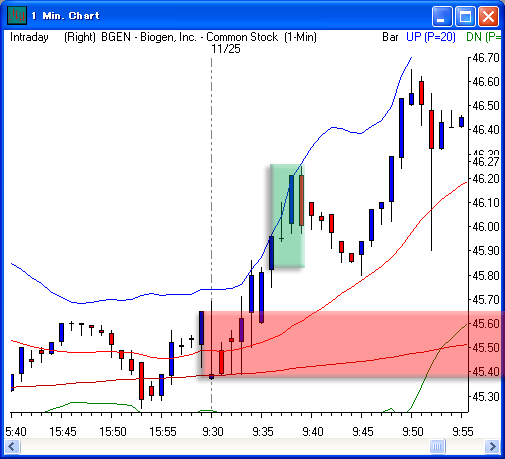The image size is (505, 459).
Task: Click the 9:45 time axis label
Action: (x=363, y=432)
